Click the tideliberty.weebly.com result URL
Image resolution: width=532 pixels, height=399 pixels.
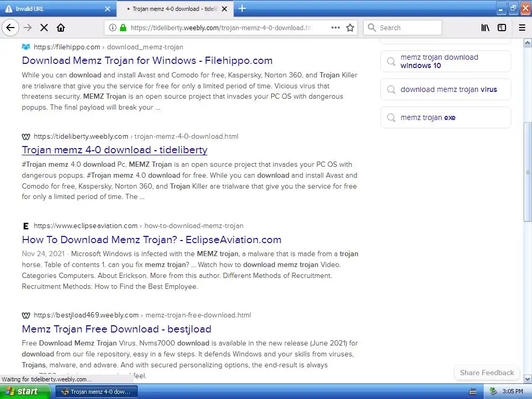coord(136,137)
